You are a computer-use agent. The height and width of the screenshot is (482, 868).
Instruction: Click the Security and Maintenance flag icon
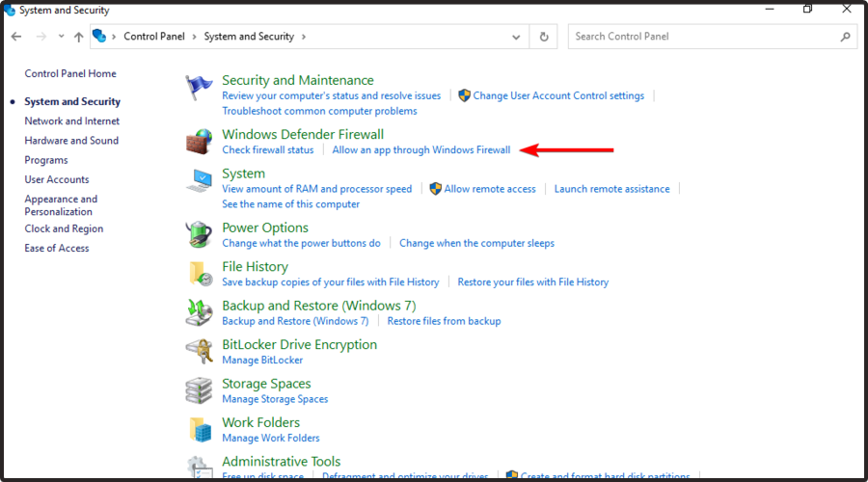pyautogui.click(x=199, y=88)
